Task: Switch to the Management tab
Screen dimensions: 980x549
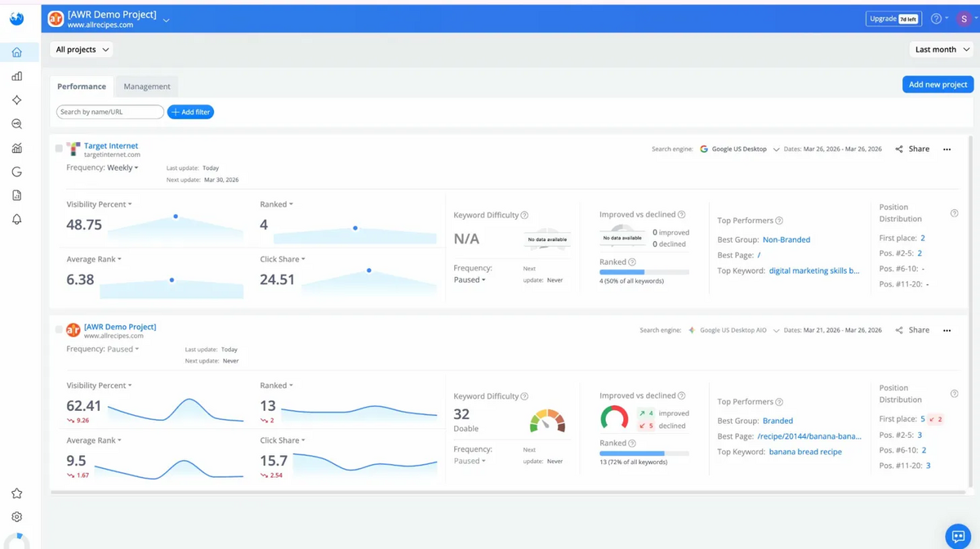Action: point(147,86)
